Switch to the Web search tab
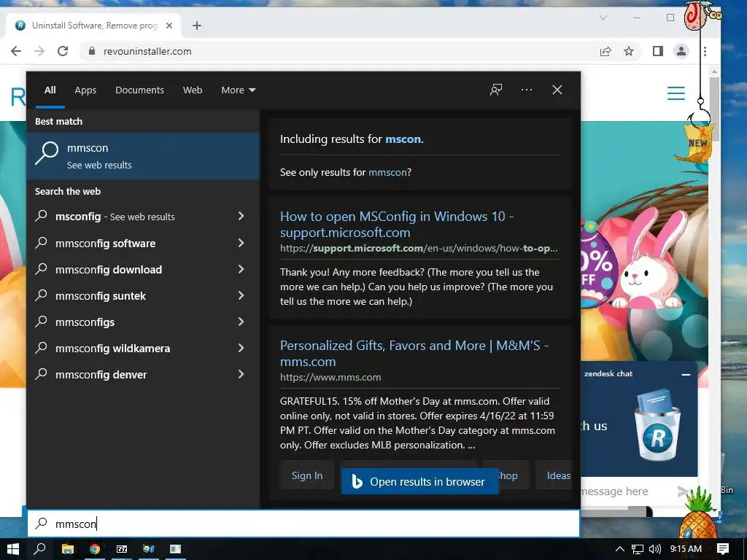747x560 pixels. [193, 90]
